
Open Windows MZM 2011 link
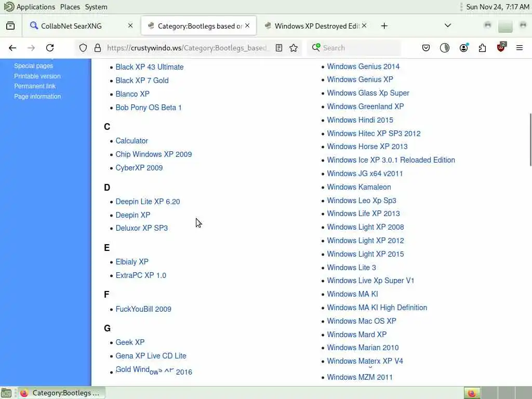pos(360,377)
